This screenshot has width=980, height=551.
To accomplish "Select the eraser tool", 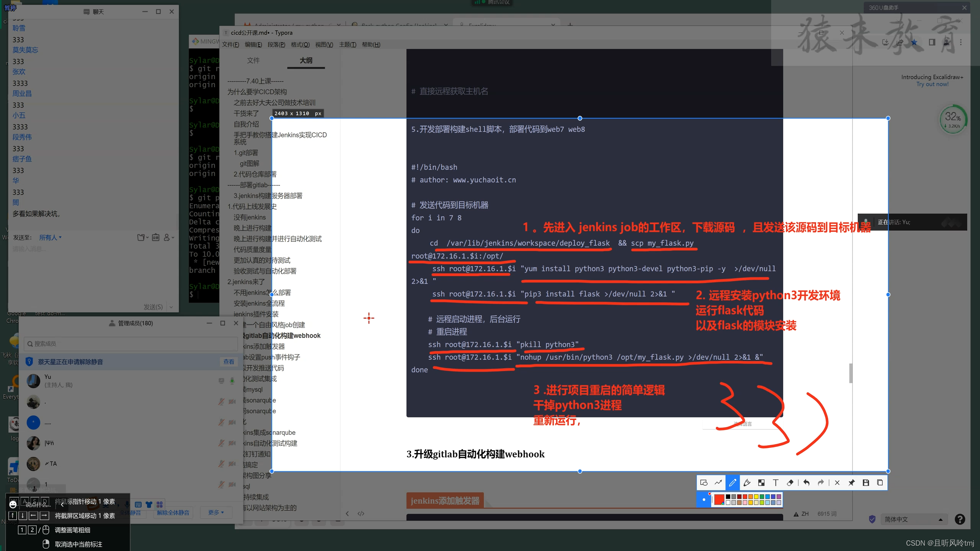I will pos(790,483).
